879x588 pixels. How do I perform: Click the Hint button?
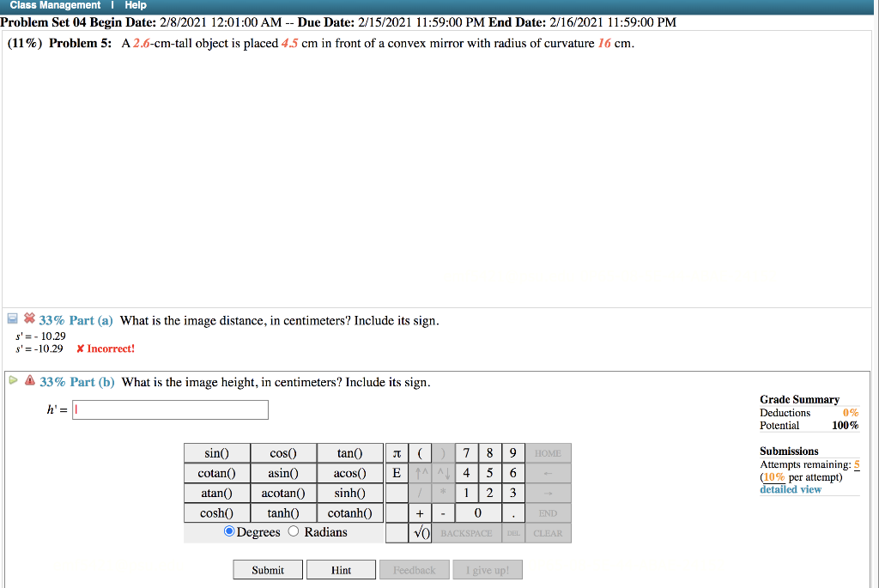point(341,569)
